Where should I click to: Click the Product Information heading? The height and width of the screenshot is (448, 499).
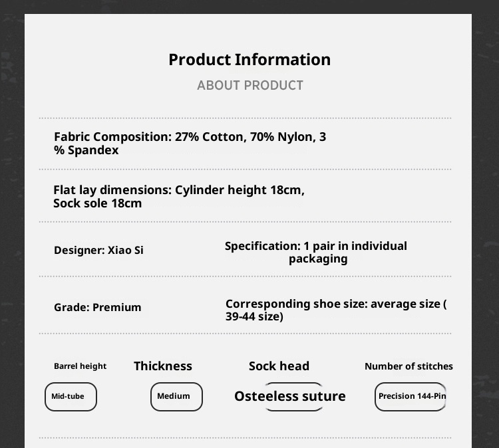click(249, 60)
